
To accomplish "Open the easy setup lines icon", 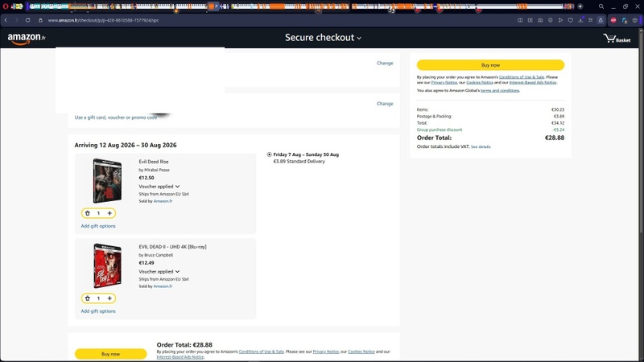I will (x=591, y=20).
